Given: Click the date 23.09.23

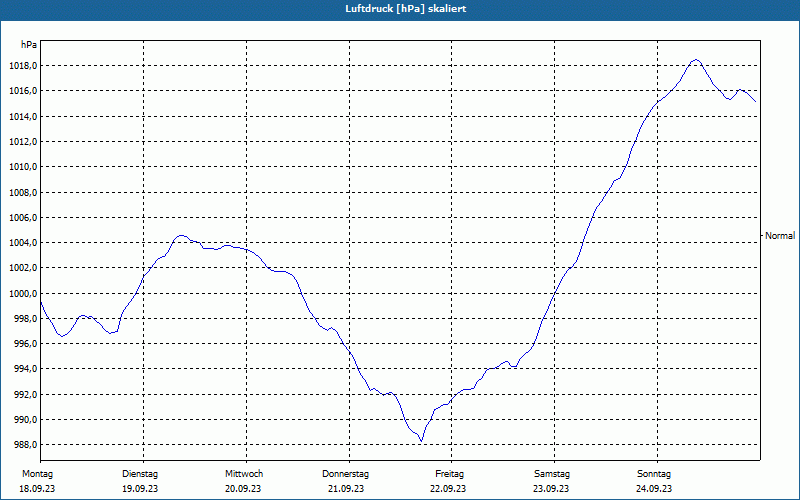Looking at the screenshot, I should point(551,489).
